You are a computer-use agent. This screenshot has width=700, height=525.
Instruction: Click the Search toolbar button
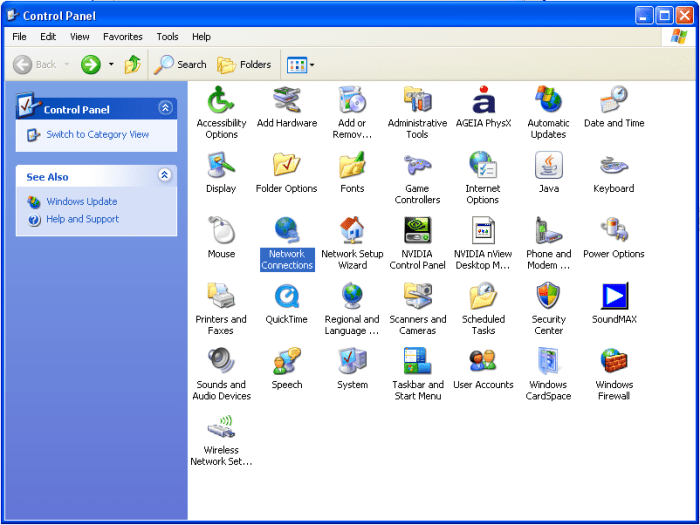coord(180,65)
